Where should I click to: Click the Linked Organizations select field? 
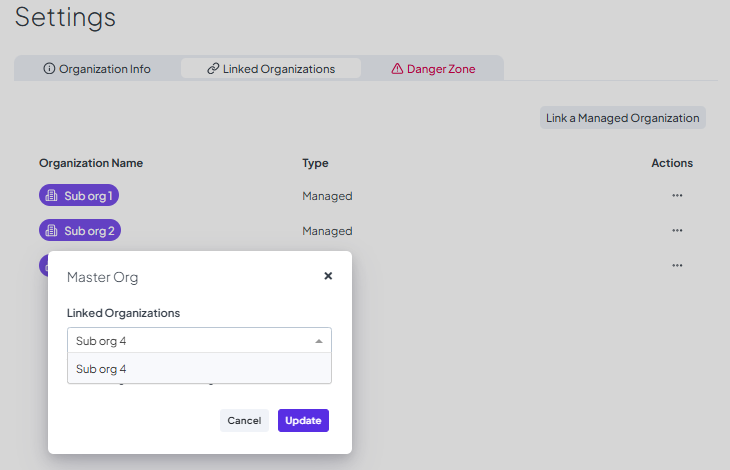pos(190,341)
